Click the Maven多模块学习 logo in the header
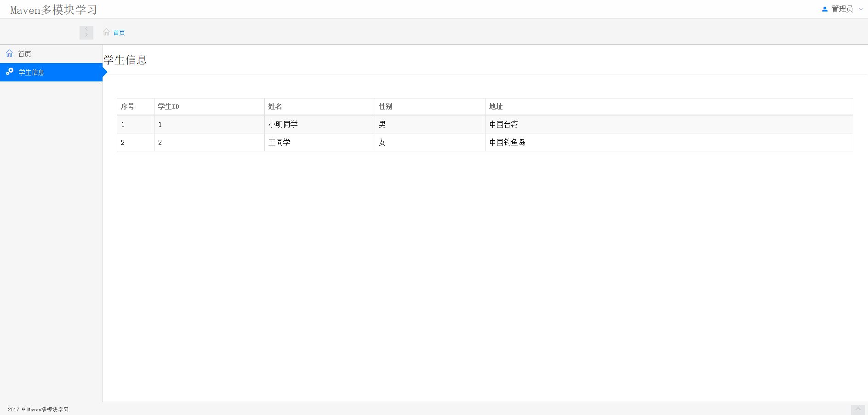This screenshot has height=415, width=868. (53, 9)
